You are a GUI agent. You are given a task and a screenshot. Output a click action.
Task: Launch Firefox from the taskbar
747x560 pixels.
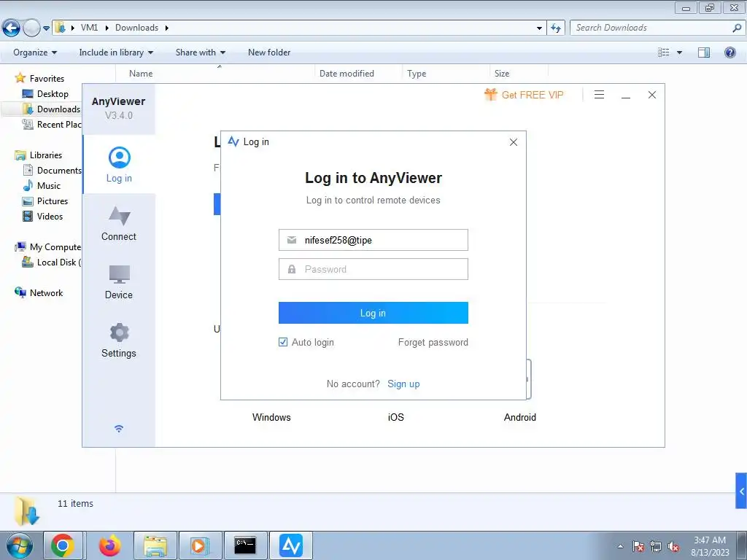pyautogui.click(x=109, y=545)
